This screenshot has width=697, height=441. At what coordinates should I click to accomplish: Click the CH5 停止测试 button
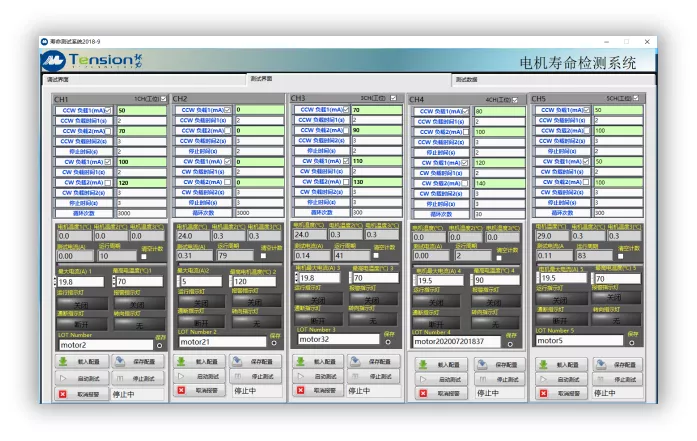point(616,379)
